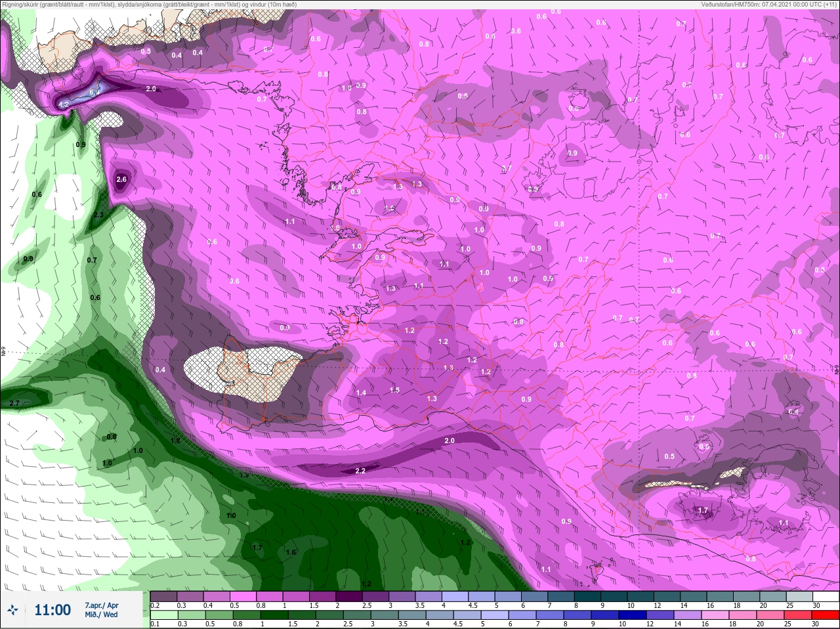The image size is (840, 629).
Task: Select the '7.apr./ Apr' date label
Action: point(102,605)
